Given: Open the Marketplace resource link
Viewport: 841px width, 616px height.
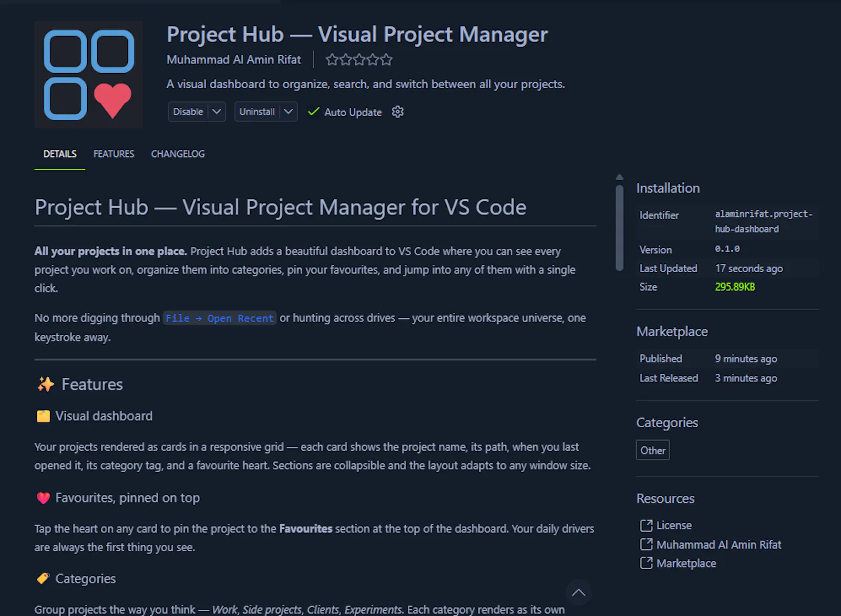Looking at the screenshot, I should coord(686,563).
